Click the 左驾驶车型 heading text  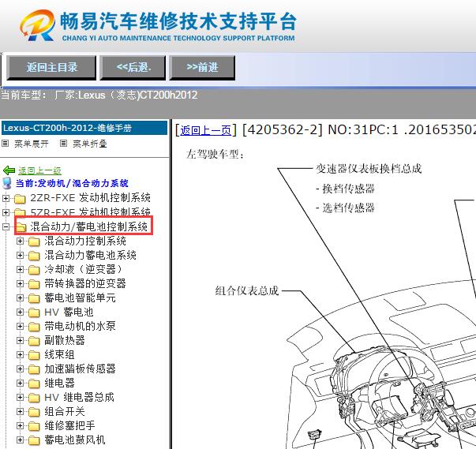[x=215, y=154]
